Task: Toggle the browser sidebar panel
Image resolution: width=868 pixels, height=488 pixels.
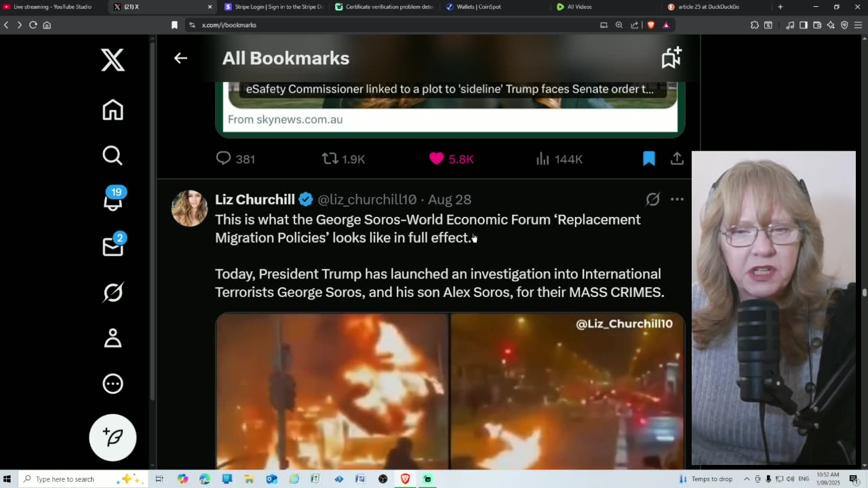Action: tap(804, 25)
